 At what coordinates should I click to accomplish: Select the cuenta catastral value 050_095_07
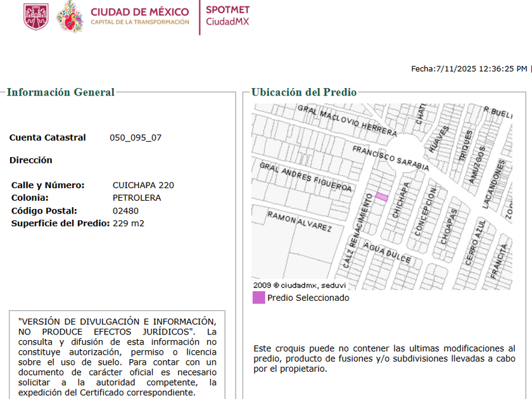[x=136, y=137]
